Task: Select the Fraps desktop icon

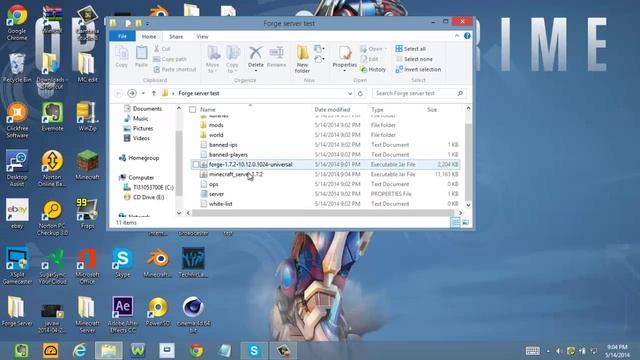Action: pos(87,213)
